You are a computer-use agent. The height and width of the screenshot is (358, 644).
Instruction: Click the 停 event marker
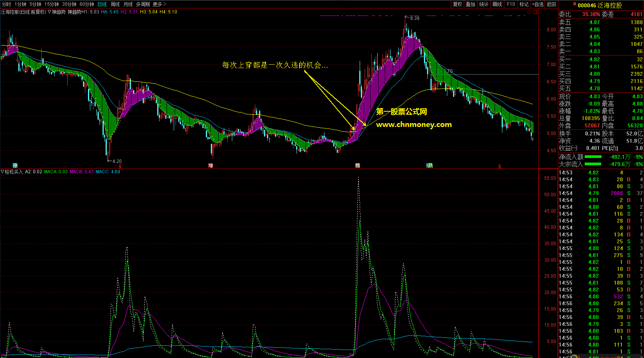click(15, 165)
